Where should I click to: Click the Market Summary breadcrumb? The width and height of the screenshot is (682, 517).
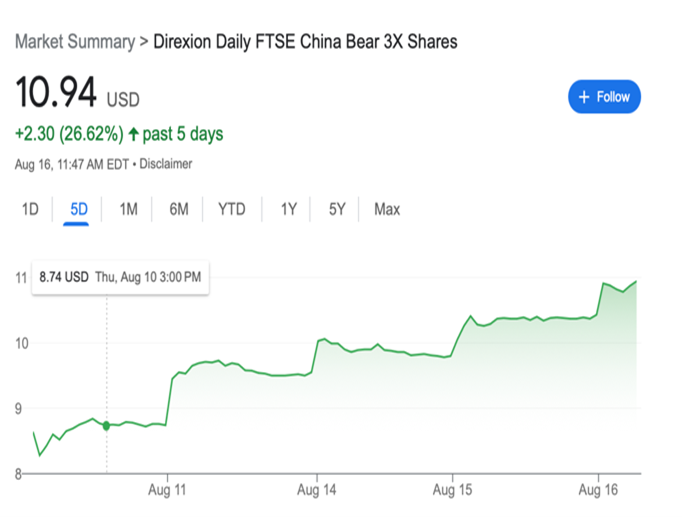coord(74,42)
